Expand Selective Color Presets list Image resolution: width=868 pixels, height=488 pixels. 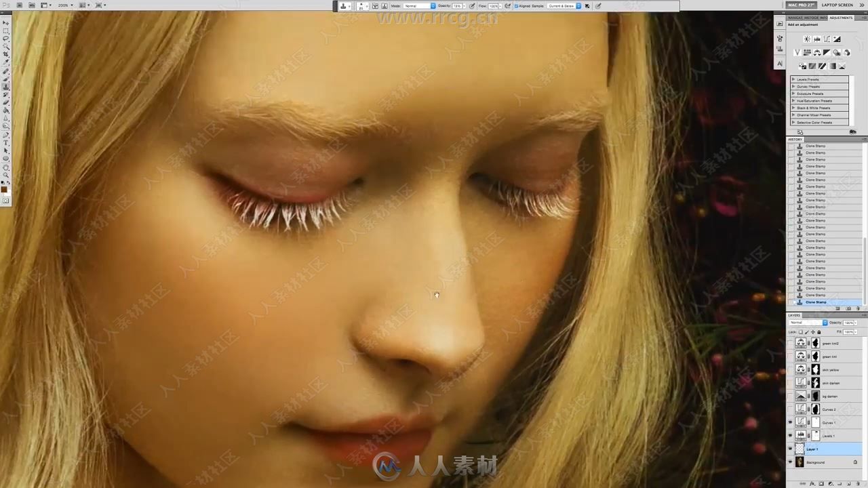(x=793, y=122)
